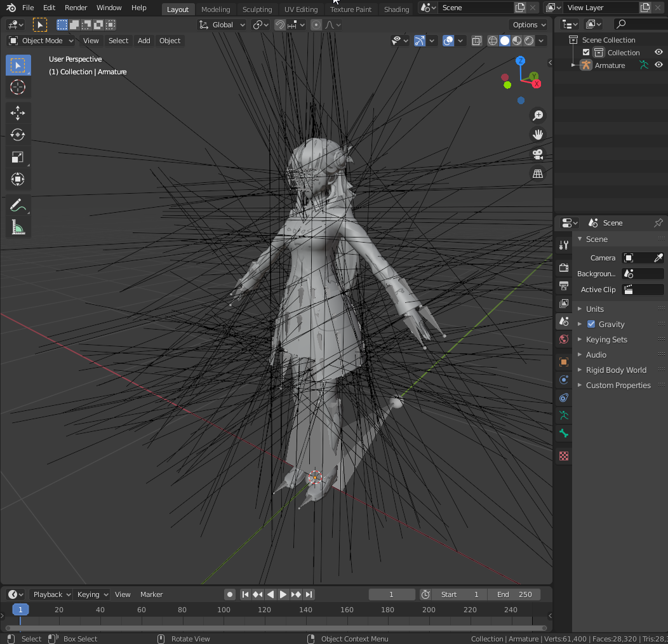Switch to wireframe viewport shading
This screenshot has height=644, width=668.
click(493, 41)
